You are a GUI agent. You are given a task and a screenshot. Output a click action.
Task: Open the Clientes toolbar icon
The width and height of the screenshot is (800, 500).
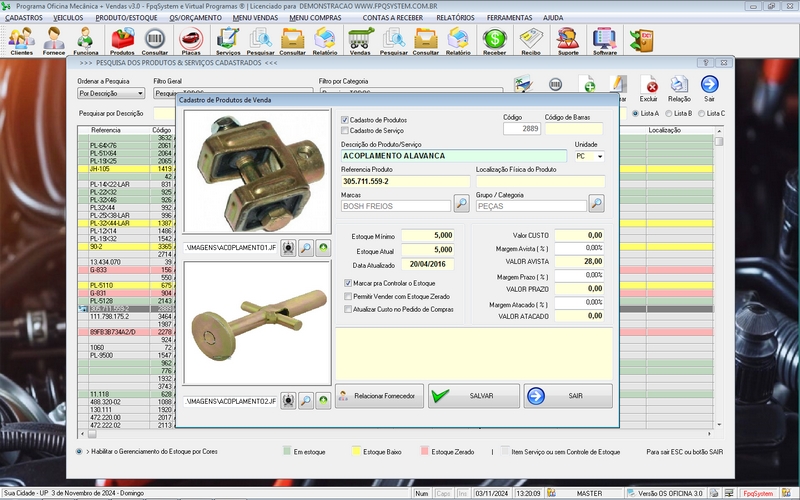pyautogui.click(x=21, y=40)
